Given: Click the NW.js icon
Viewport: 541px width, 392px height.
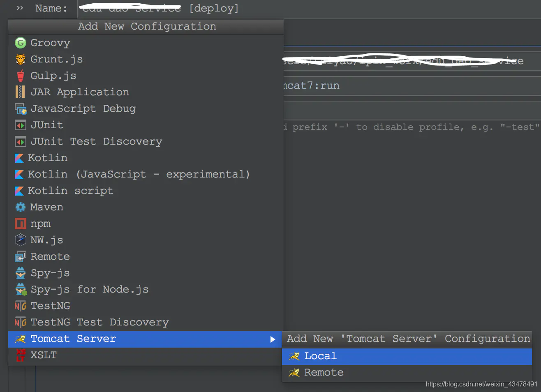Looking at the screenshot, I should pos(20,240).
